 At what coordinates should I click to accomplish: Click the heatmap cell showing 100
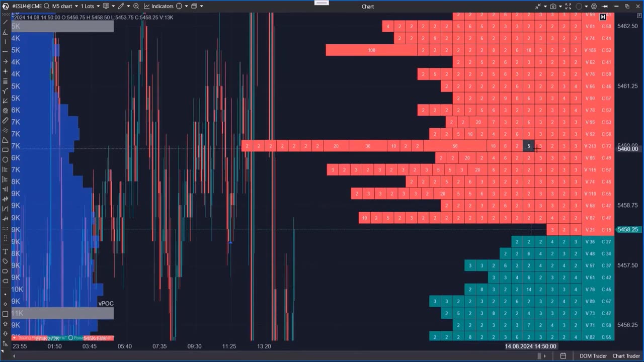point(371,50)
